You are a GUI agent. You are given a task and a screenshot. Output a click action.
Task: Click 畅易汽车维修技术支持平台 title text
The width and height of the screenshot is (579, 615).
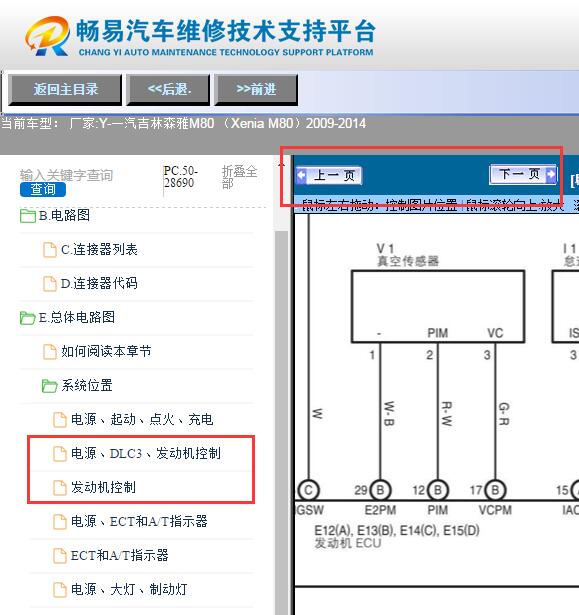(x=226, y=31)
